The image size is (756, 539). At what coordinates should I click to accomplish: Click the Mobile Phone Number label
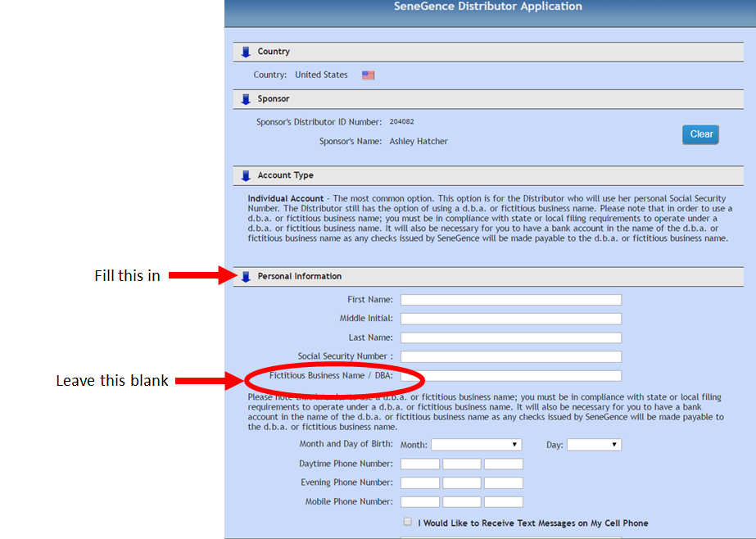(x=349, y=502)
